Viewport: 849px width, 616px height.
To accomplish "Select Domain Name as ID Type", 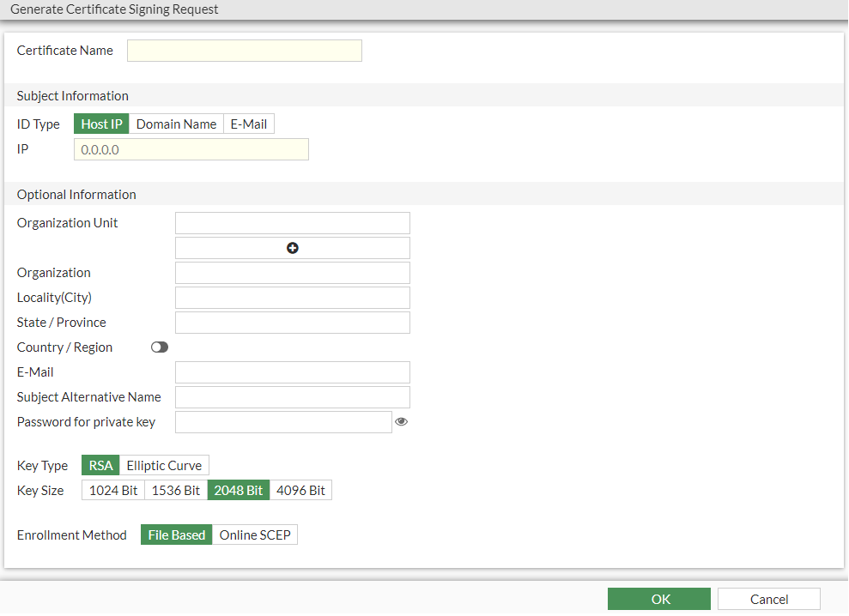I will (x=175, y=124).
